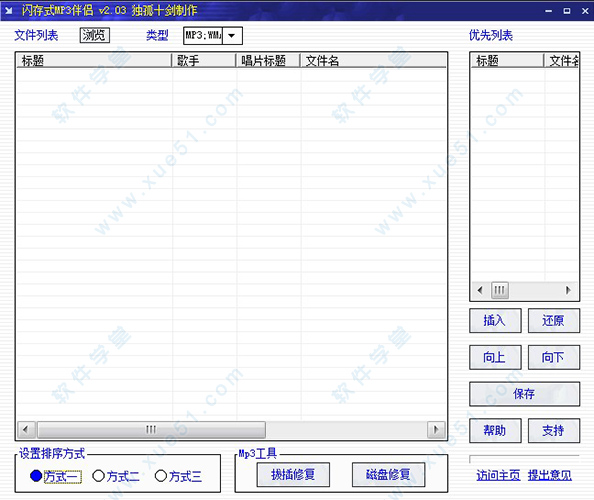This screenshot has width=594, height=500.
Task: Click the 插入 insert button
Action: point(495,320)
